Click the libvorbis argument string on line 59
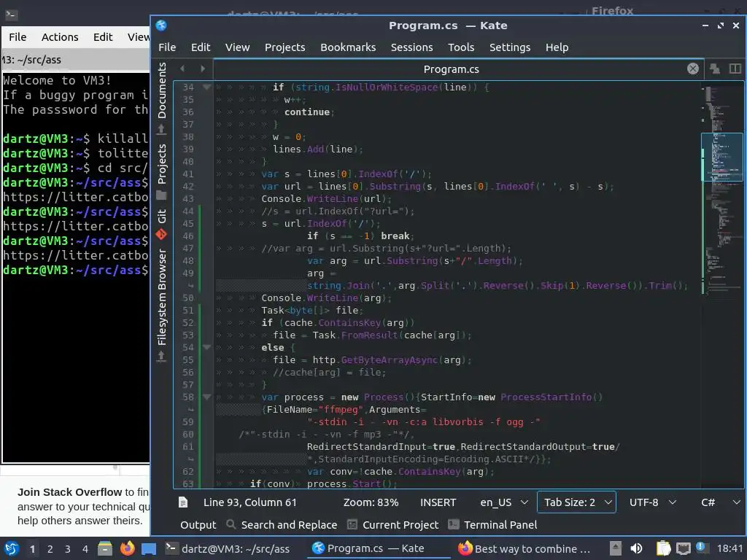Viewport: 747px width, 560px height. [424, 422]
